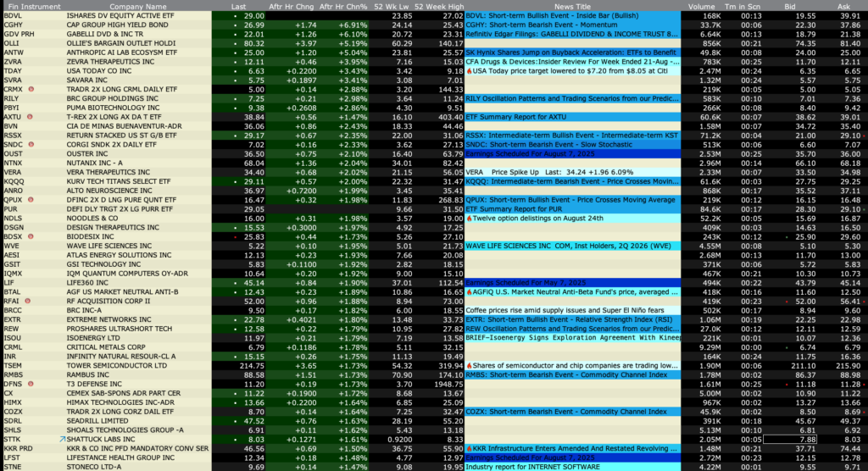The width and height of the screenshot is (868, 471).
Task: Open BDVL Short-term Bullish Event Inside Bar news
Action: click(572, 15)
